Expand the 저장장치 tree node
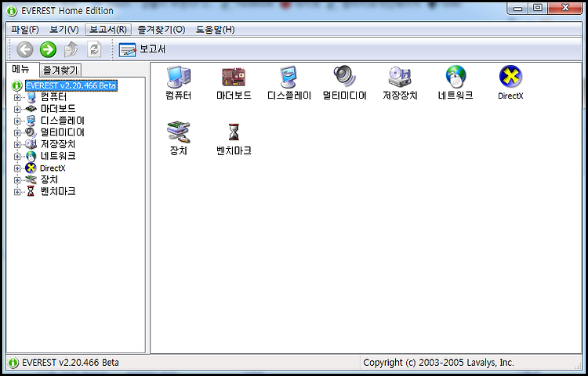Screen dimensions: 588x376 (x=17, y=145)
